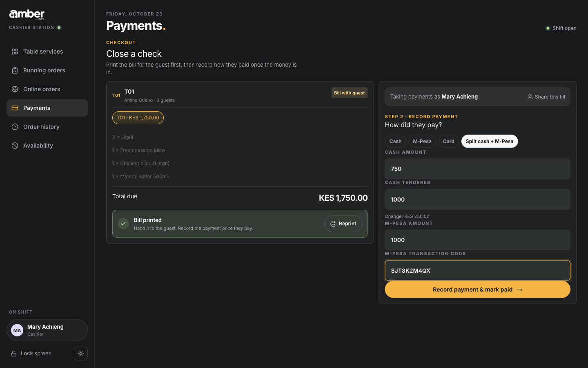
Task: Click the Change: KES 250.00 text
Action: 407,216
